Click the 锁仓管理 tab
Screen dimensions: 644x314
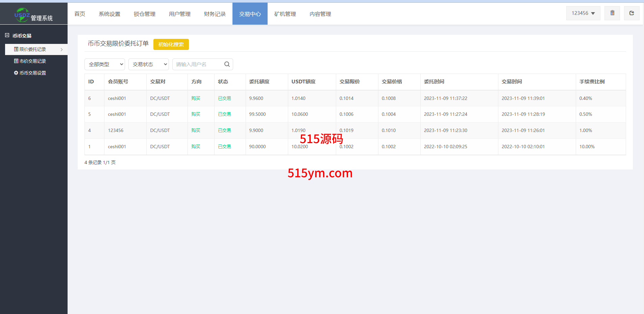tap(144, 14)
